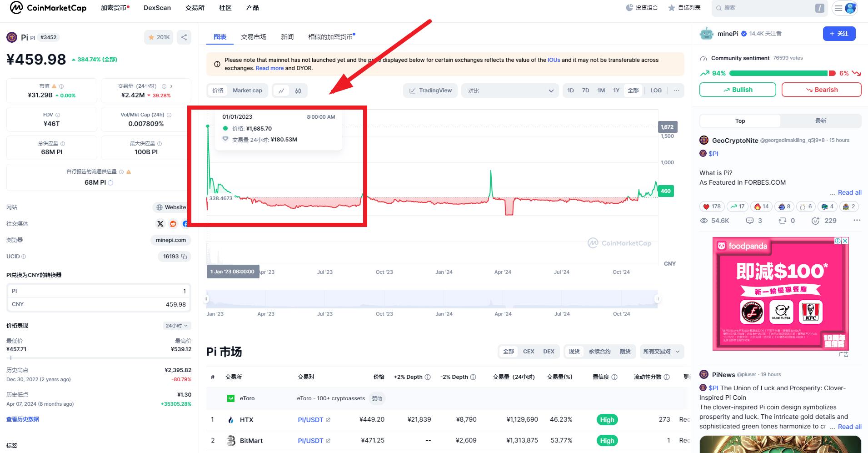Filter markets by DEX
This screenshot has height=453, width=868.
[549, 352]
